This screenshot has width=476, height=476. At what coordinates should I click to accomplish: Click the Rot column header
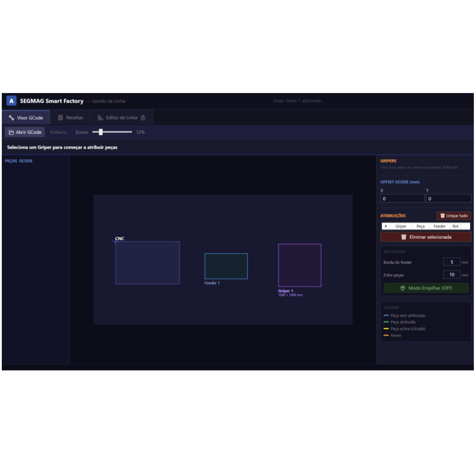[x=455, y=226]
